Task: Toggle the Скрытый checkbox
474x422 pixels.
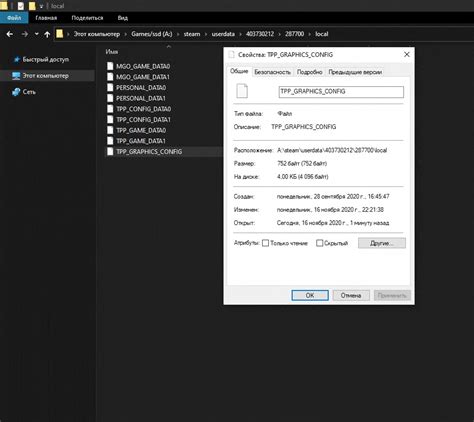Action: [x=319, y=243]
